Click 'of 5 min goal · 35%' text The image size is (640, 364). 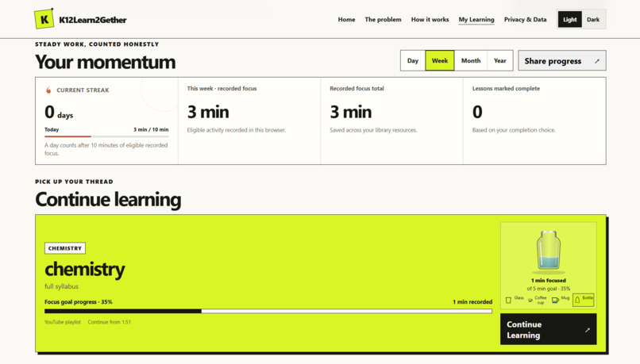click(x=548, y=289)
